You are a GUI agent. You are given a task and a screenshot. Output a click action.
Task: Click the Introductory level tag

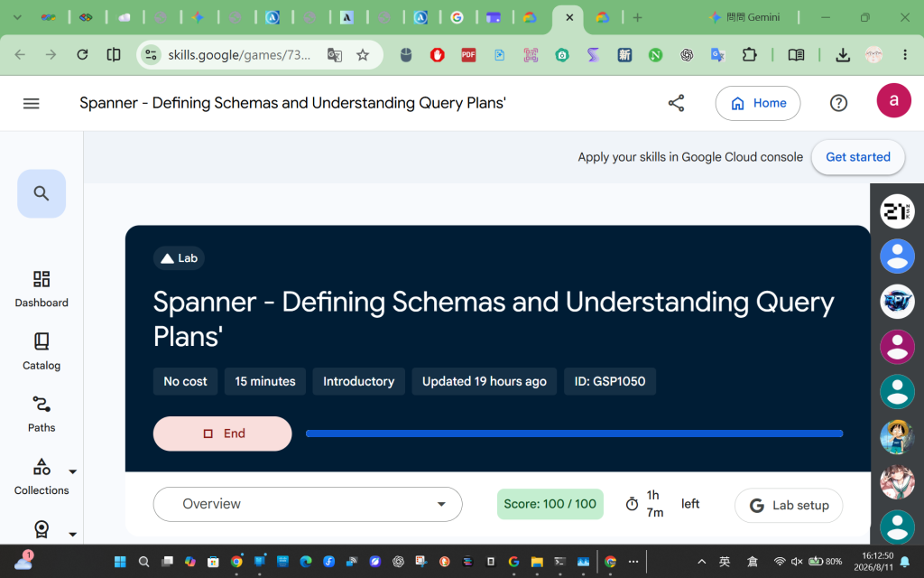click(x=358, y=382)
